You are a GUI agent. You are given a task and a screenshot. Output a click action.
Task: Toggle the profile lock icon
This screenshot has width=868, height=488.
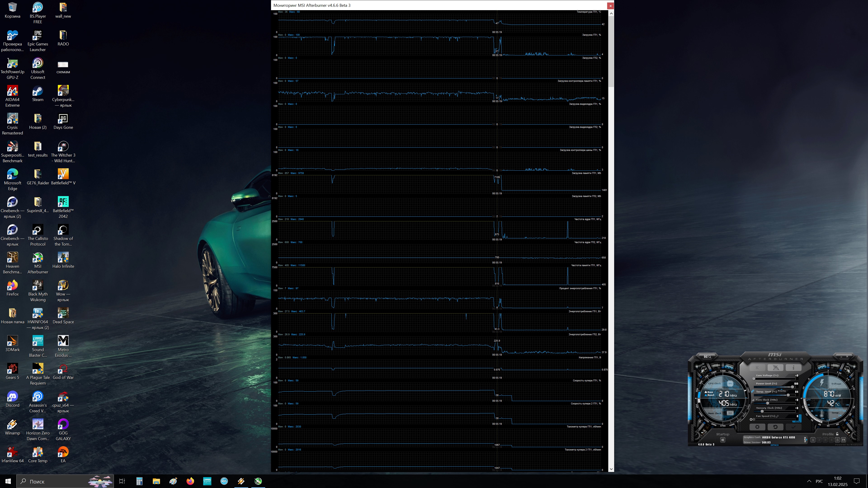point(837,434)
